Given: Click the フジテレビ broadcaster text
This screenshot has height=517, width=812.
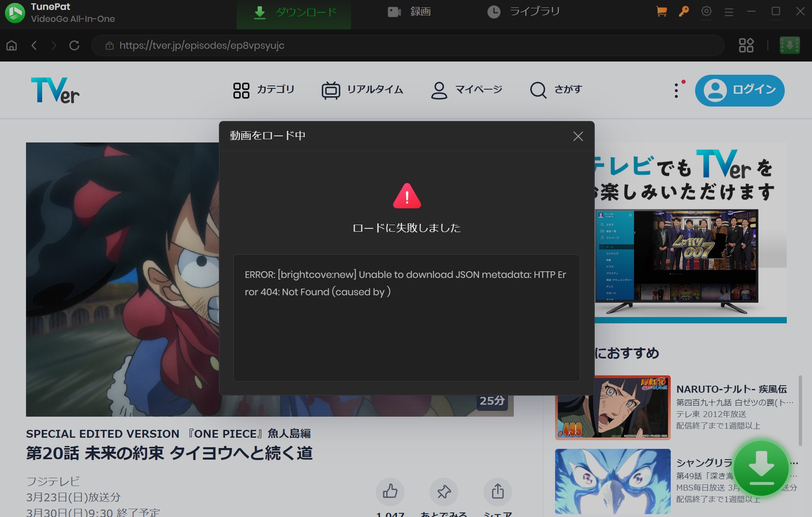Looking at the screenshot, I should click(53, 481).
